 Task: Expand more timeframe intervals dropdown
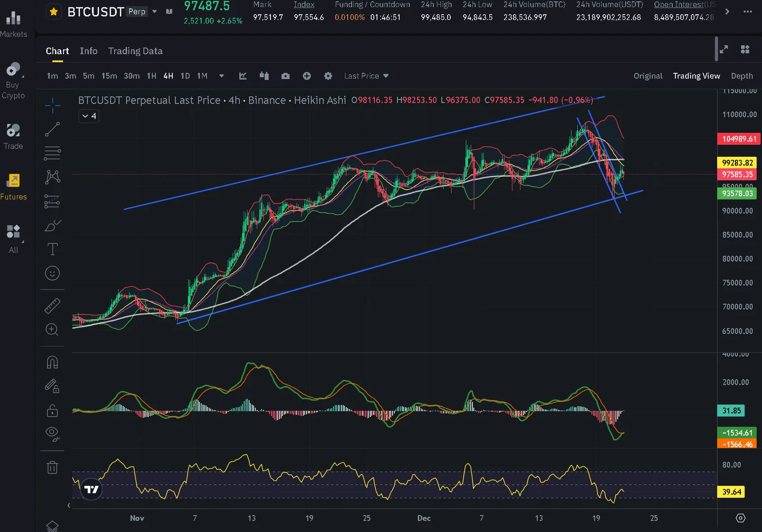[x=222, y=76]
